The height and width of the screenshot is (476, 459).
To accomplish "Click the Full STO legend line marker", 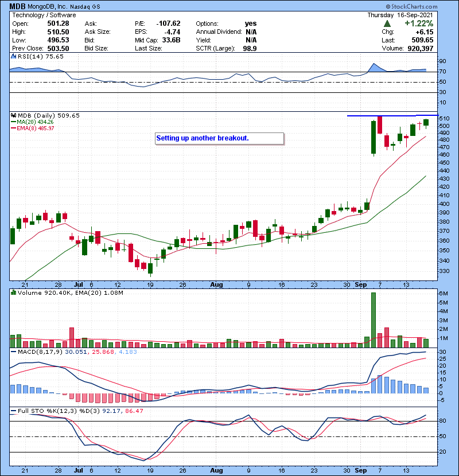I will 13,411.
